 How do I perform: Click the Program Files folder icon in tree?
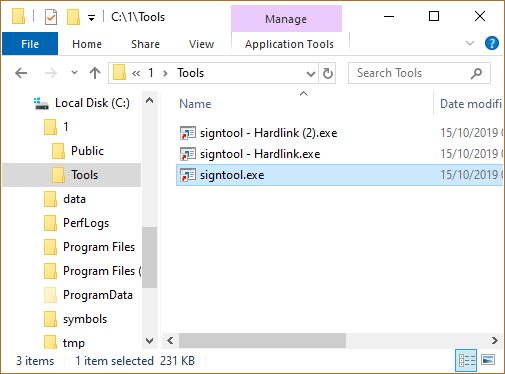pyautogui.click(x=50, y=247)
